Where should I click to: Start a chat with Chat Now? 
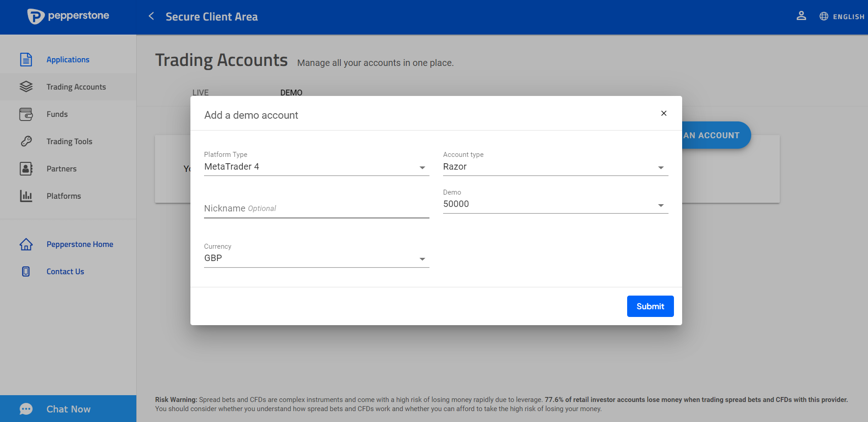(x=68, y=409)
